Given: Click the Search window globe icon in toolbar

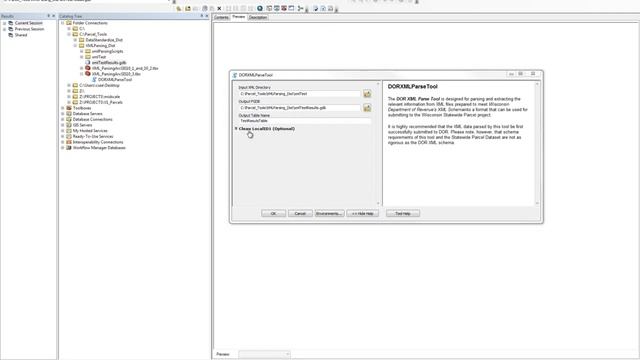Looking at the screenshot, I should 260,8.
